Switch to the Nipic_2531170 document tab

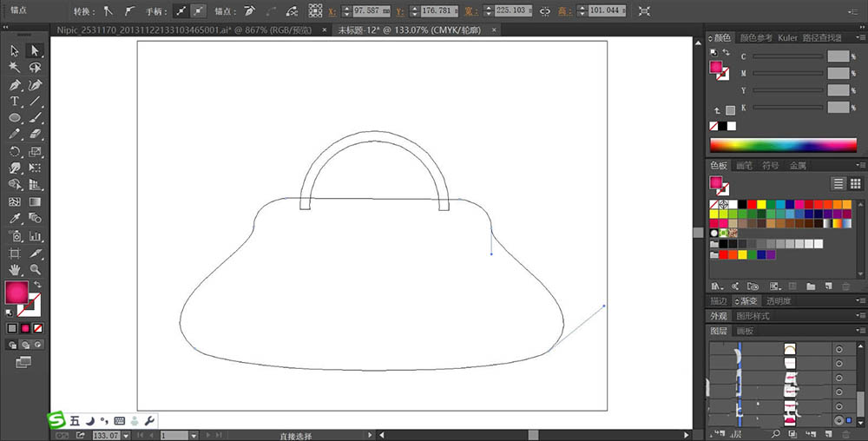click(184, 30)
